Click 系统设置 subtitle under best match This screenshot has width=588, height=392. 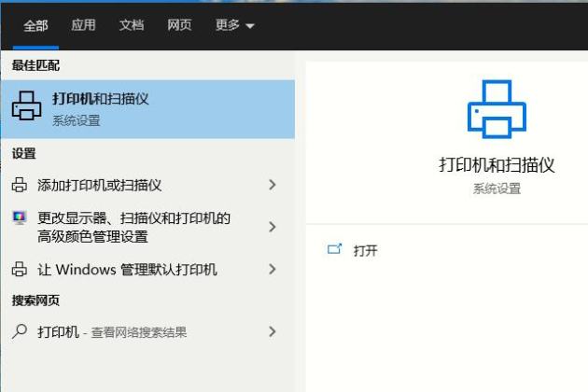coord(77,120)
